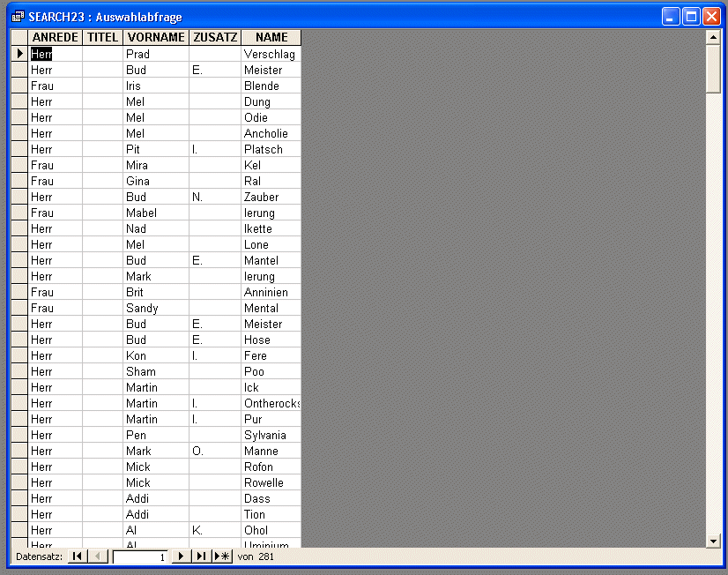Click the cell 'Zauber'
Image resolution: width=728 pixels, height=575 pixels.
[271, 197]
